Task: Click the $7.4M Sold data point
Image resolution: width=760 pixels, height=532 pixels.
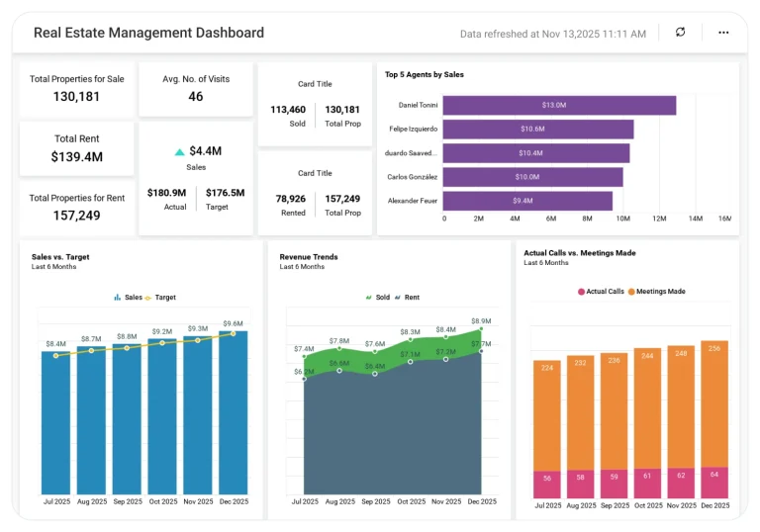Action: pyautogui.click(x=305, y=357)
